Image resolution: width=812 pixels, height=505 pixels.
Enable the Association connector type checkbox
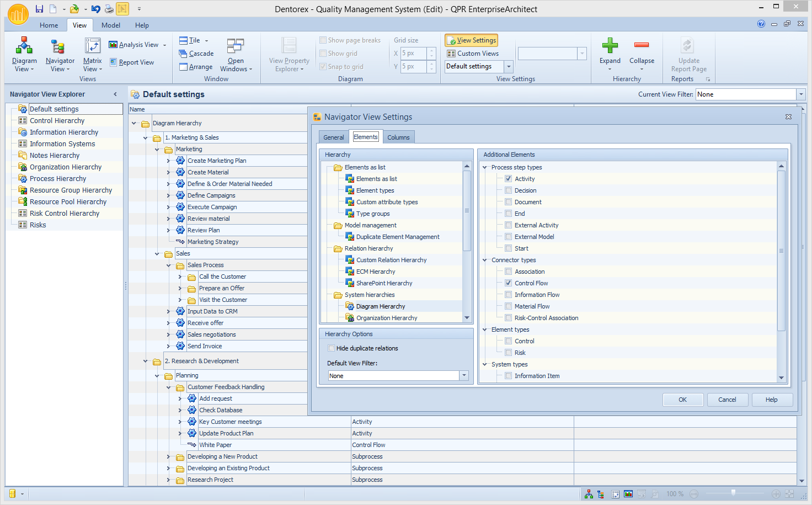508,271
